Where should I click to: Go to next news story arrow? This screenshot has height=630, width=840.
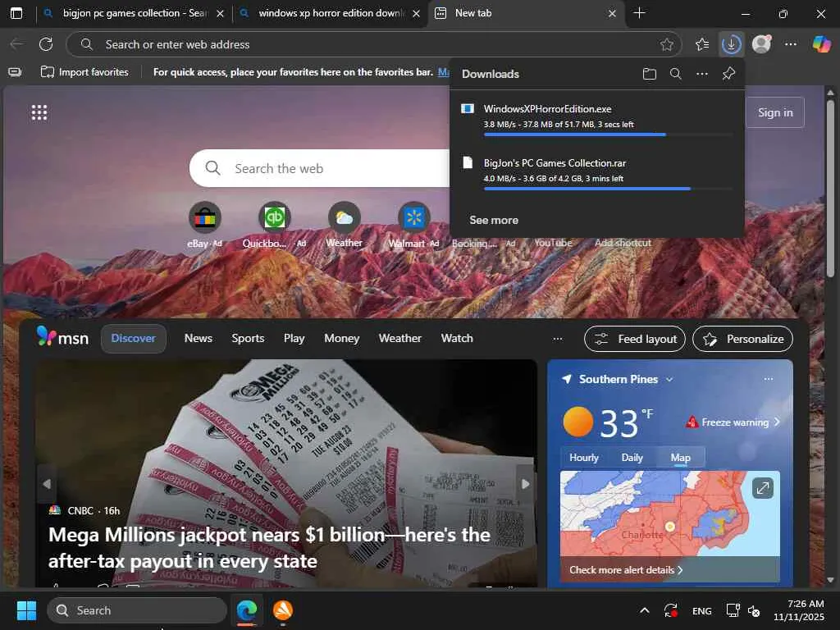[x=526, y=484]
